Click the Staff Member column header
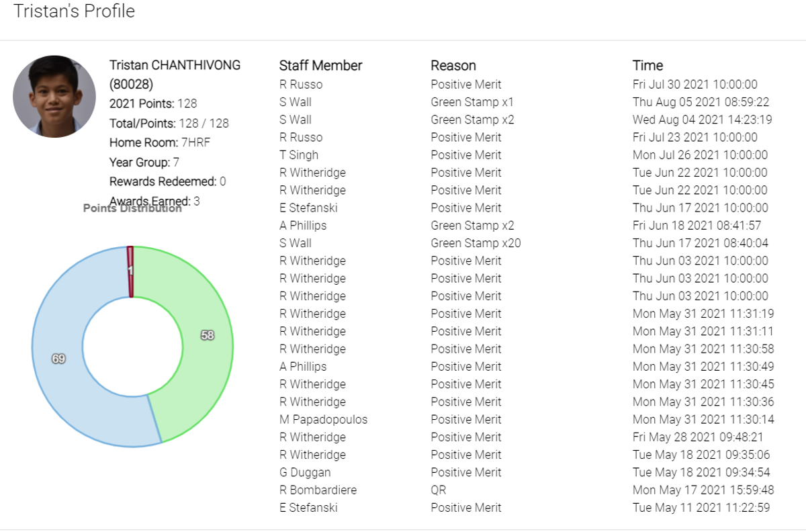The image size is (806, 532). coord(320,65)
